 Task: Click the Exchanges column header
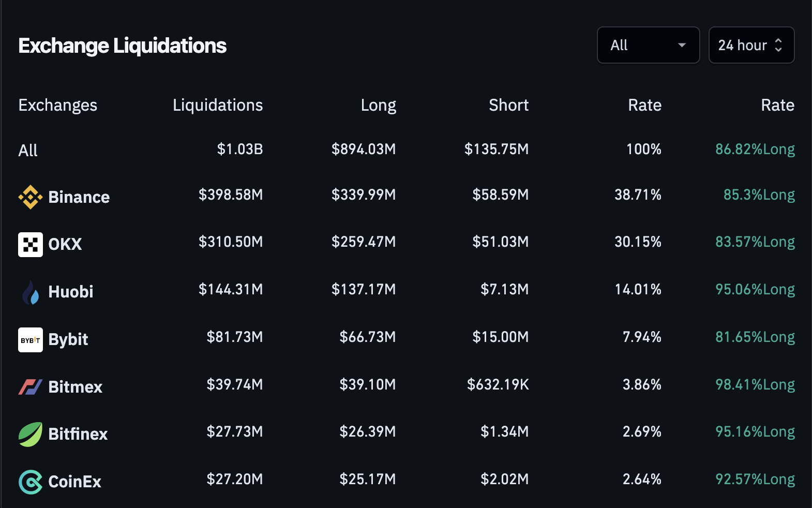[58, 105]
